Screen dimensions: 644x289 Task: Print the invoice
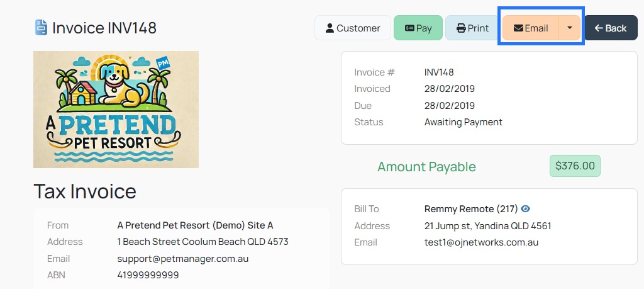[472, 28]
